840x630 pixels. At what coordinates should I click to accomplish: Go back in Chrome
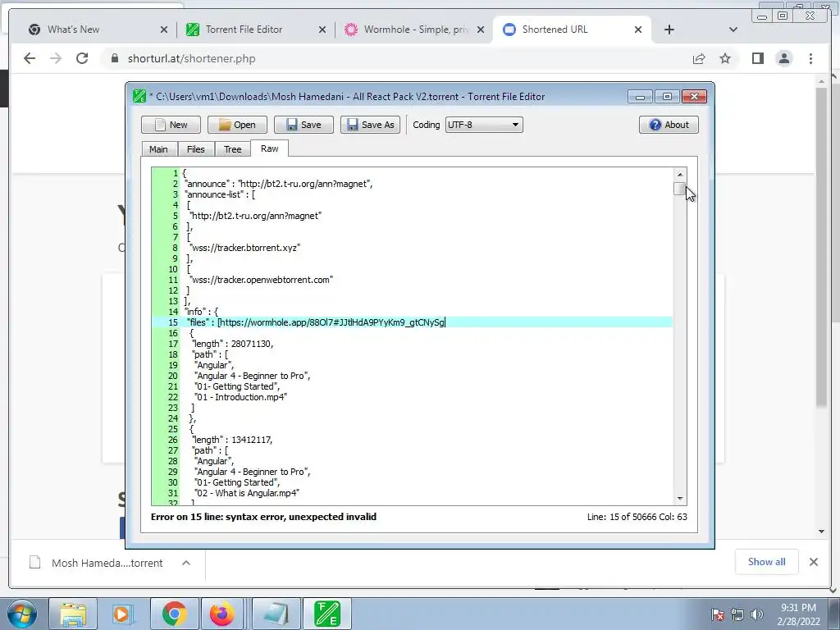pos(30,58)
